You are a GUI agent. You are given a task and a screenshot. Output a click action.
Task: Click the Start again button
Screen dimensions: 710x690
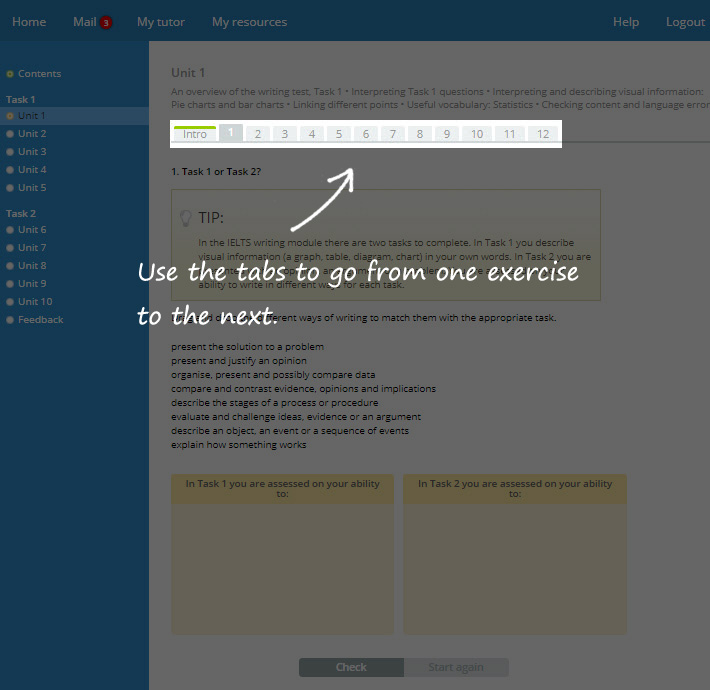tap(456, 667)
